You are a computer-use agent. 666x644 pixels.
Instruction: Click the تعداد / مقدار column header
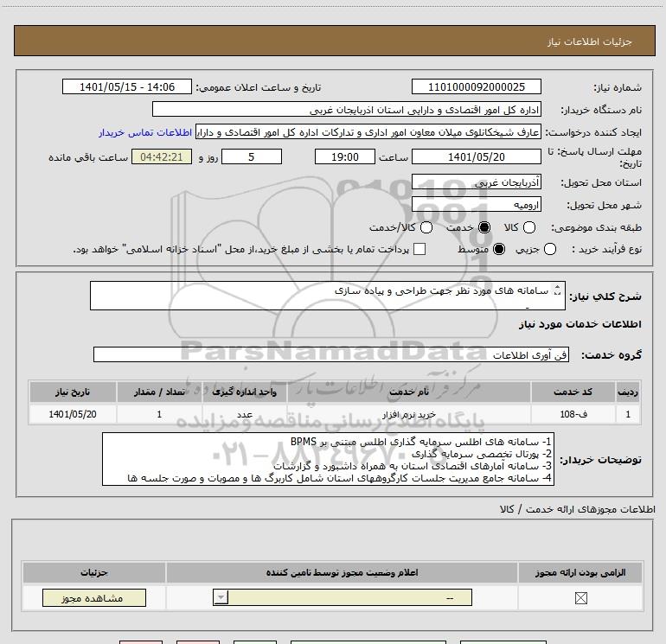(159, 392)
